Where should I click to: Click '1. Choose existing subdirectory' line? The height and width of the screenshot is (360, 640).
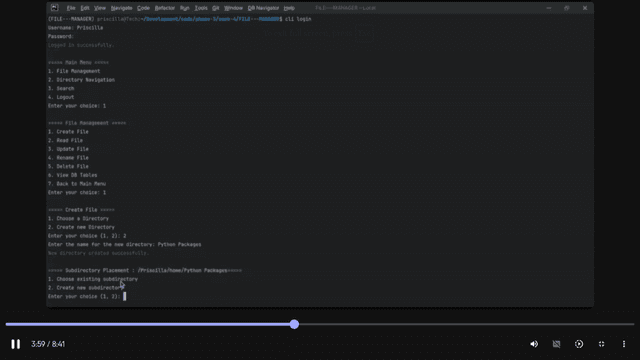click(x=93, y=279)
